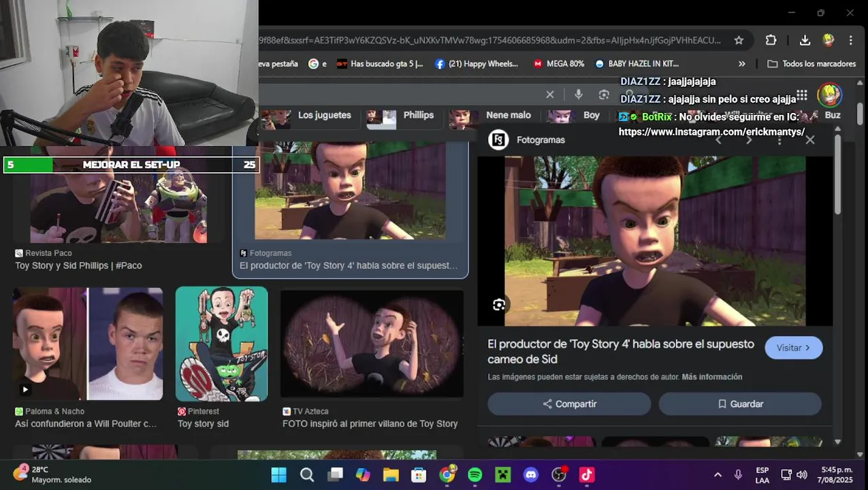Image resolution: width=868 pixels, height=490 pixels.
Task: Open the Chrome three-dot menu
Action: click(851, 40)
